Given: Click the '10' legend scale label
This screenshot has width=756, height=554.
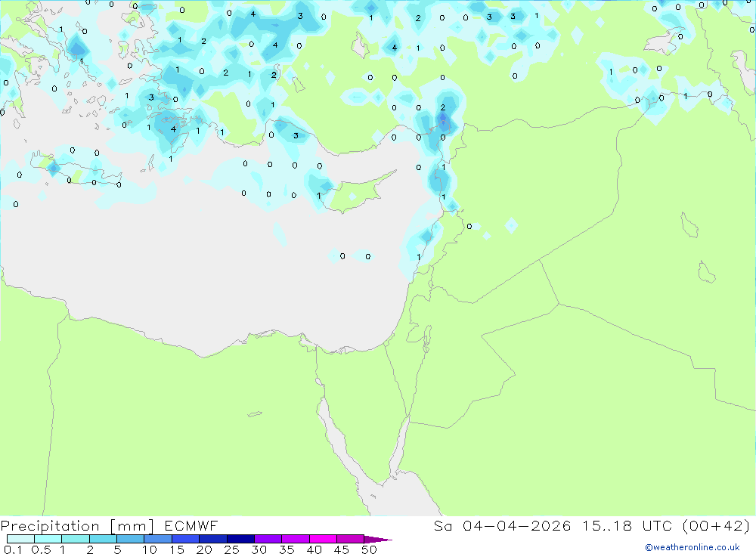Looking at the screenshot, I should point(150,549).
